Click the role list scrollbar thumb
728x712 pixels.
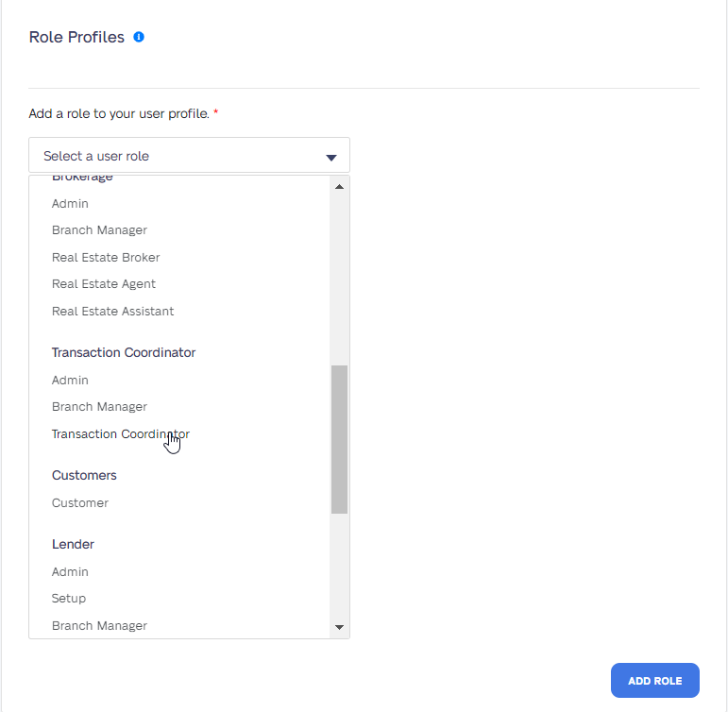339,439
